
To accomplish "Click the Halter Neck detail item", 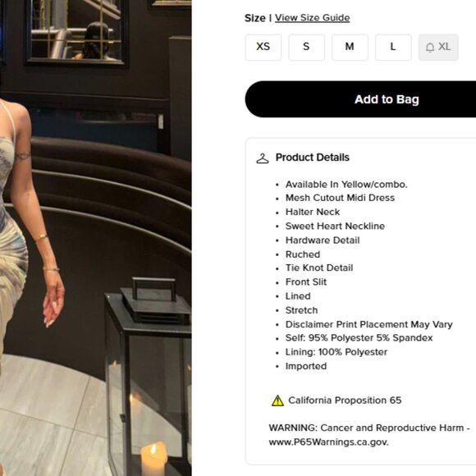I will point(313,212).
